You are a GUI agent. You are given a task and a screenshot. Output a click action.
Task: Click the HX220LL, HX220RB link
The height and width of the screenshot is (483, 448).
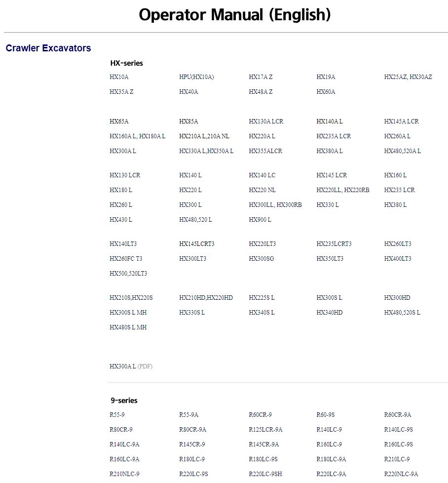click(x=342, y=190)
